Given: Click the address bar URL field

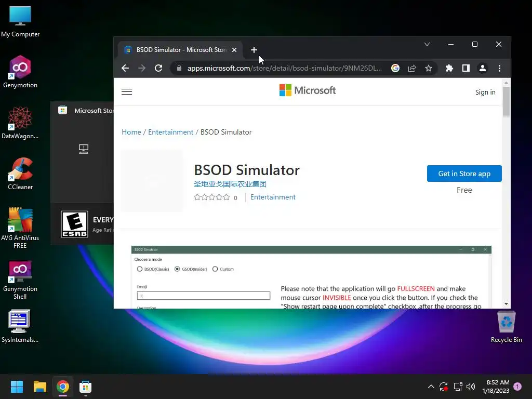Looking at the screenshot, I should [284, 68].
